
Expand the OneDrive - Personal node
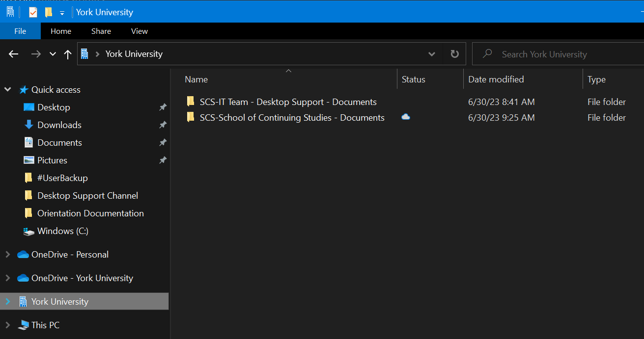point(7,254)
